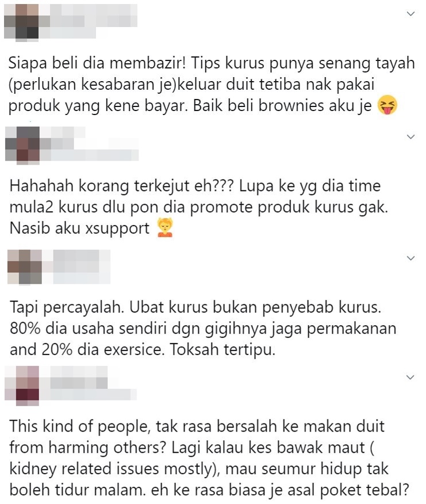Open the tweet starting 'Siapa beli dia membazir!'
This screenshot has width=426, height=504.
click(212, 85)
